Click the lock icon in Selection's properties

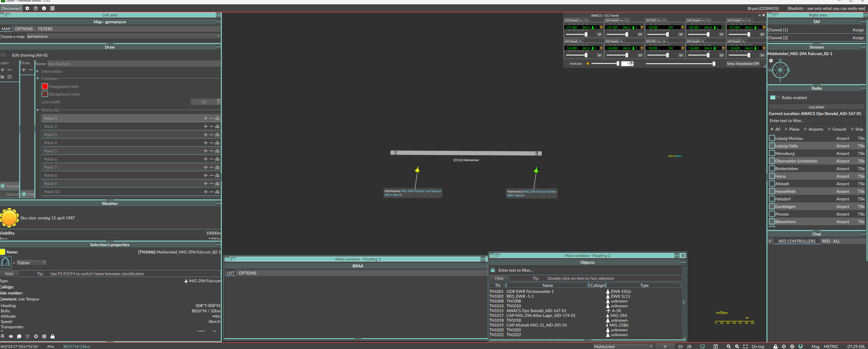click(x=53, y=336)
